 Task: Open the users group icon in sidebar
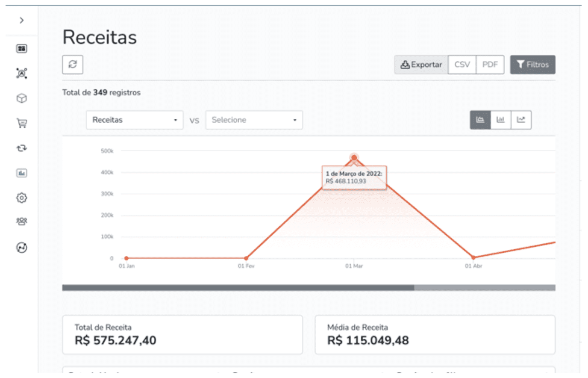22,221
